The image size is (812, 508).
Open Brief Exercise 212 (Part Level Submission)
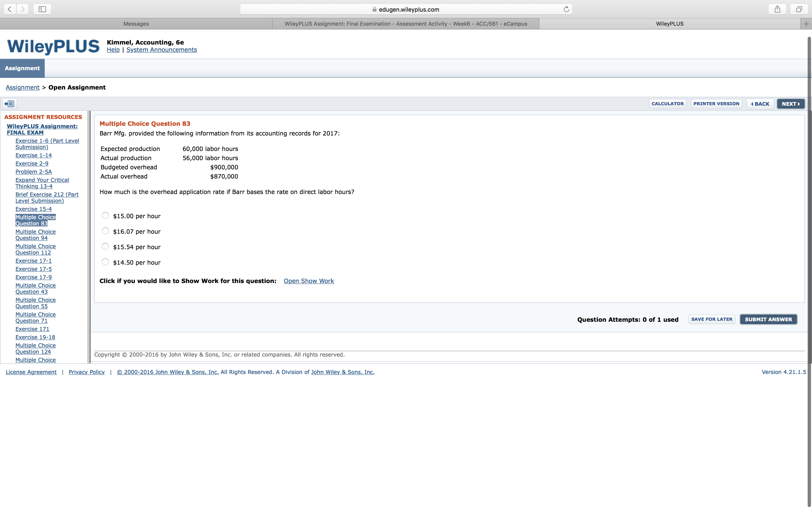point(47,198)
